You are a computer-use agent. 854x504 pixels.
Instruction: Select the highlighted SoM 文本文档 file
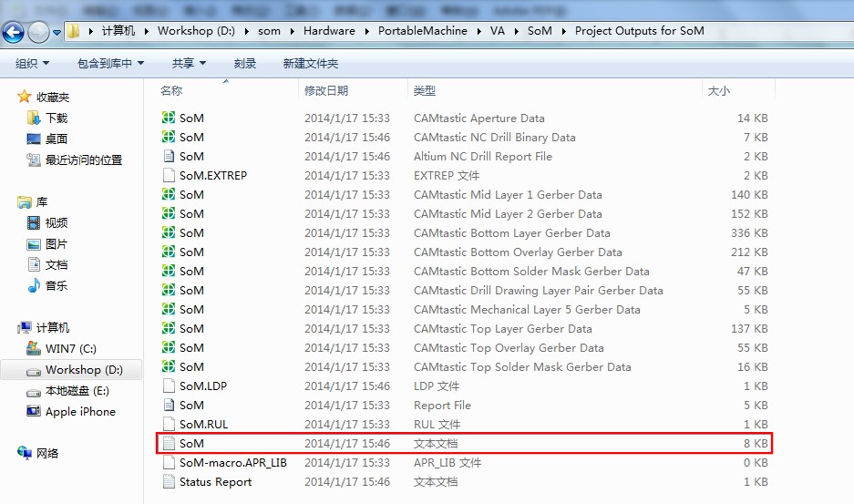191,443
